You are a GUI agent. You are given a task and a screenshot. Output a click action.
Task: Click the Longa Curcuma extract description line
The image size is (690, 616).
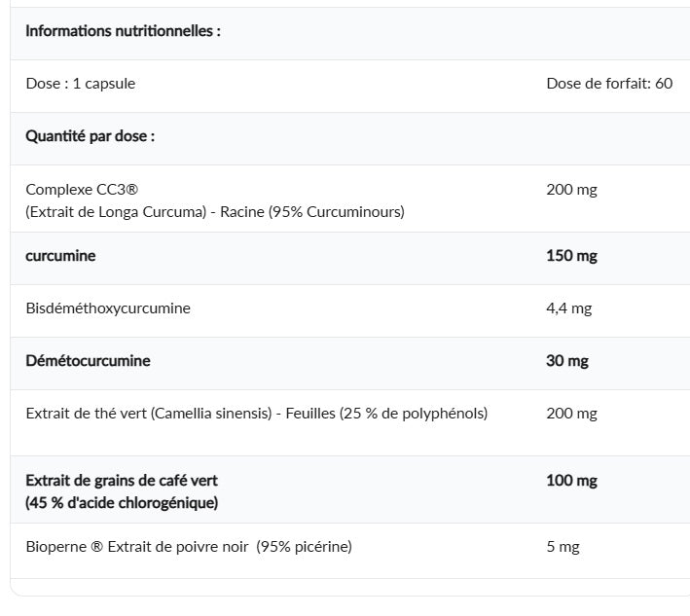click(215, 212)
